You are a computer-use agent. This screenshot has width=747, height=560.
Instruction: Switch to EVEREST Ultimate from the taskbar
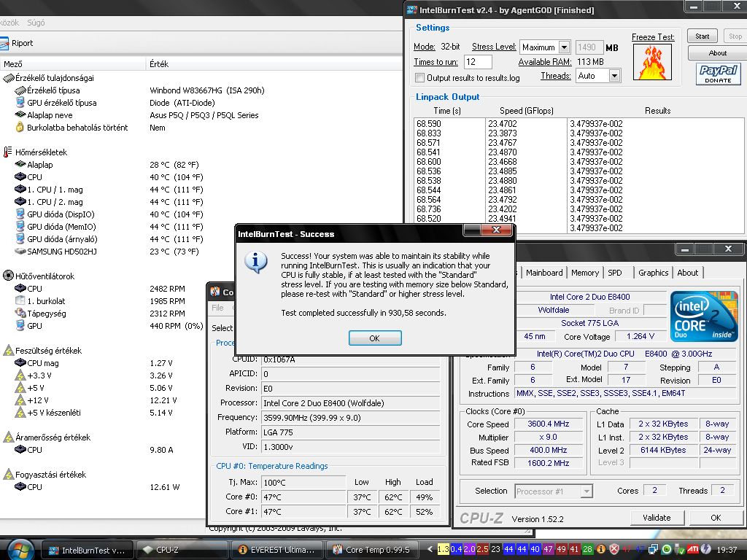coord(276,550)
